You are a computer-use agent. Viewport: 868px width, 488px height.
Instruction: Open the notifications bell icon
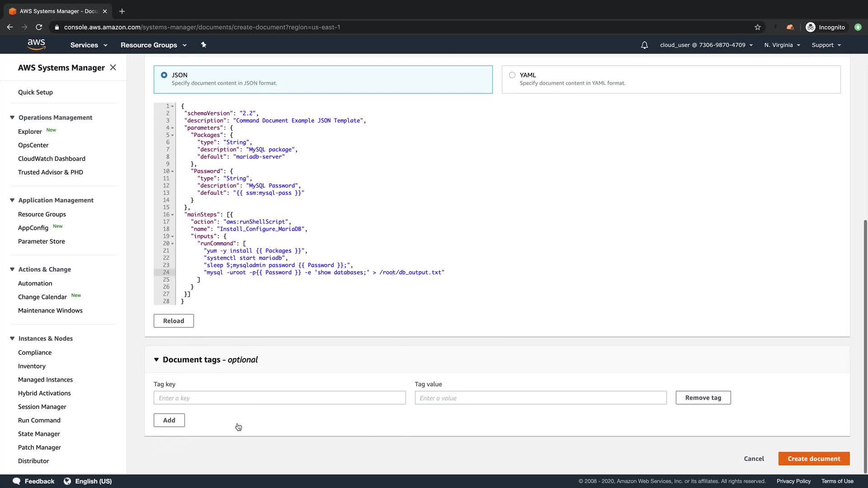click(644, 45)
